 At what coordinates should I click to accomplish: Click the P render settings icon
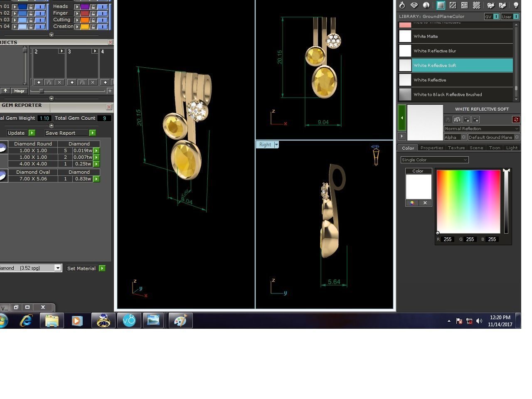[x=502, y=5]
